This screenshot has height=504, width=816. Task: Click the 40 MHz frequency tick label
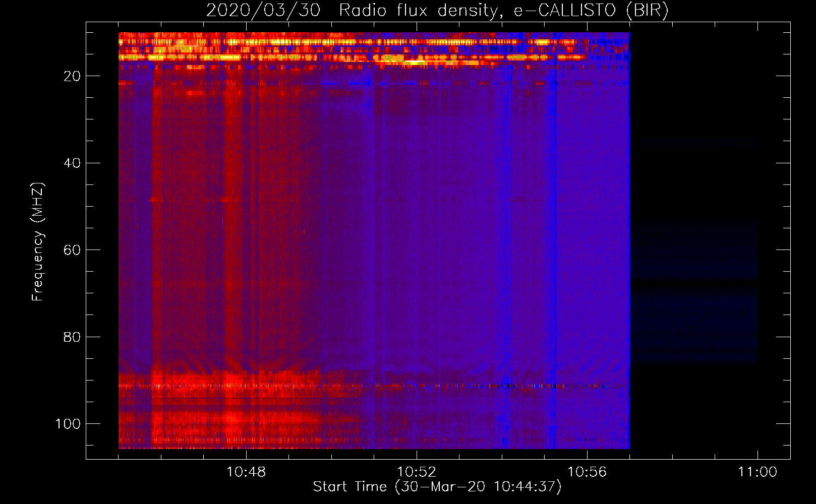(x=72, y=163)
